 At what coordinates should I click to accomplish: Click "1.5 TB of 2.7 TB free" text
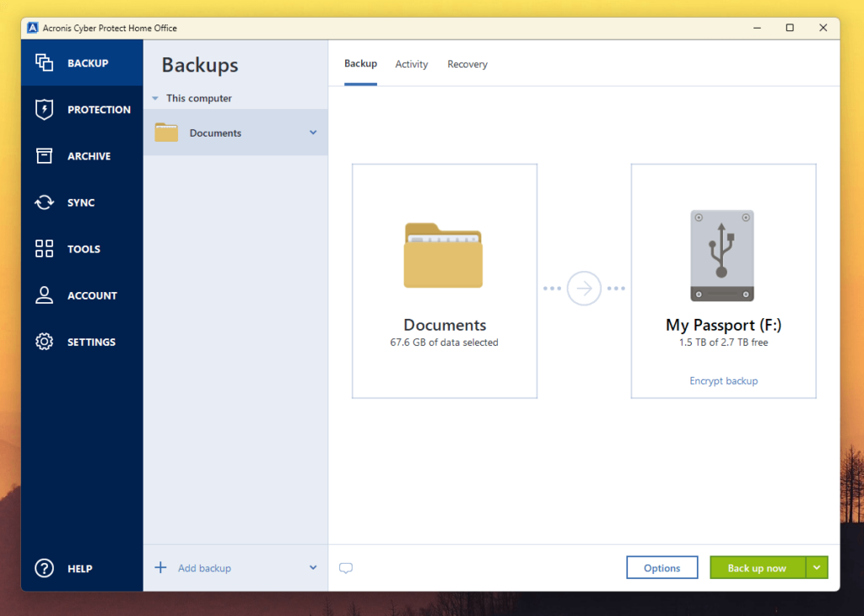[x=723, y=342]
